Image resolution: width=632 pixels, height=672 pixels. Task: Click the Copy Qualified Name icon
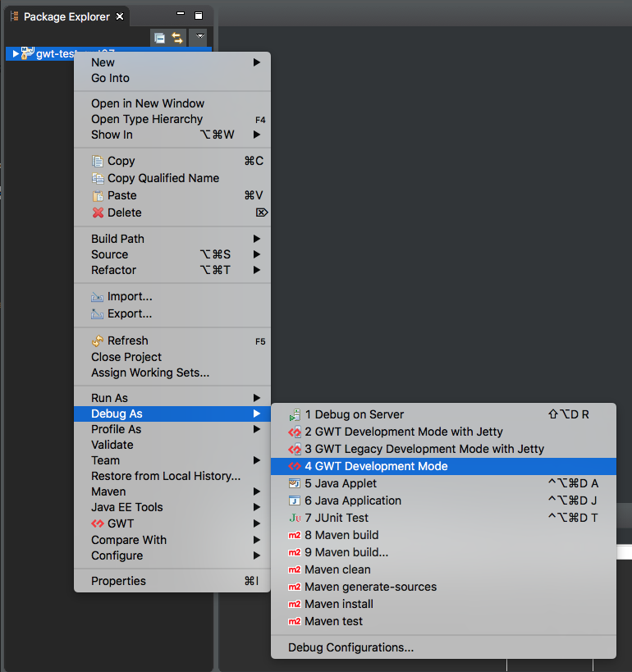(98, 178)
